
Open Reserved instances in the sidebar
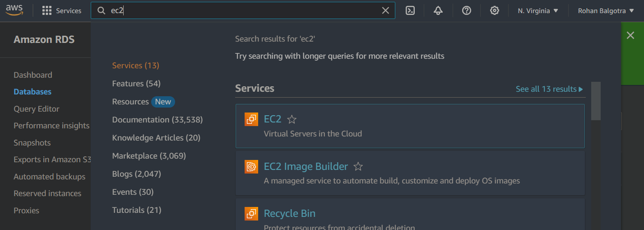tap(47, 193)
